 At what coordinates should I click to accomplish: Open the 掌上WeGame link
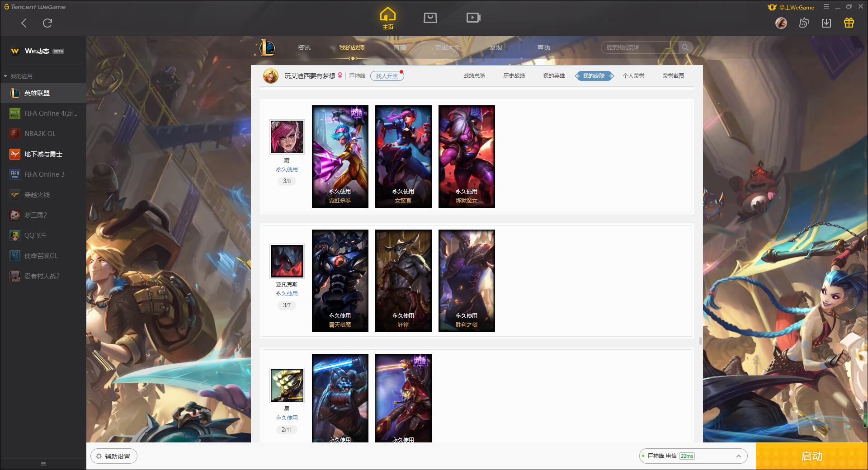pyautogui.click(x=791, y=7)
